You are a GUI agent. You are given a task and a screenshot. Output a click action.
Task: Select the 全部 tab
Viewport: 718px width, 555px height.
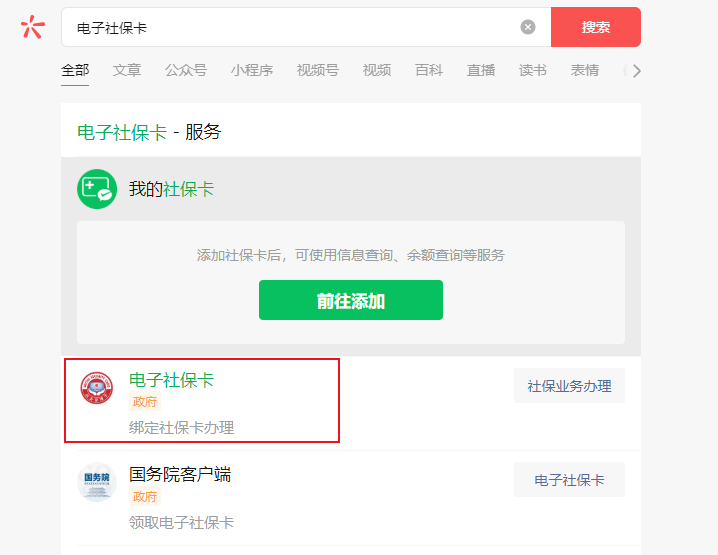pyautogui.click(x=75, y=71)
